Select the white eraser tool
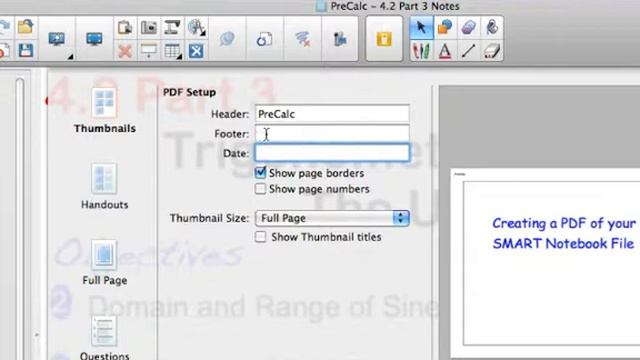 tap(492, 51)
